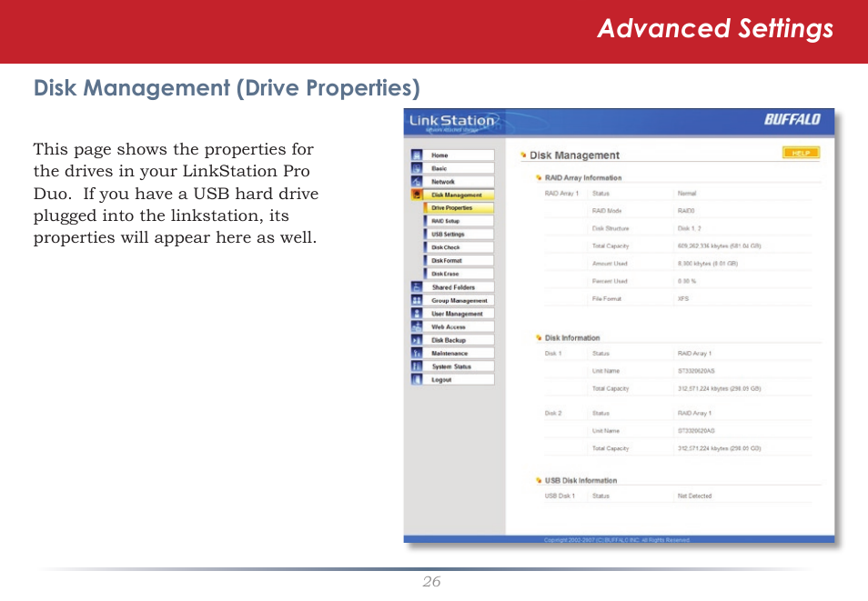Click the Disk 1 label
The height and width of the screenshot is (601, 868).
(553, 353)
